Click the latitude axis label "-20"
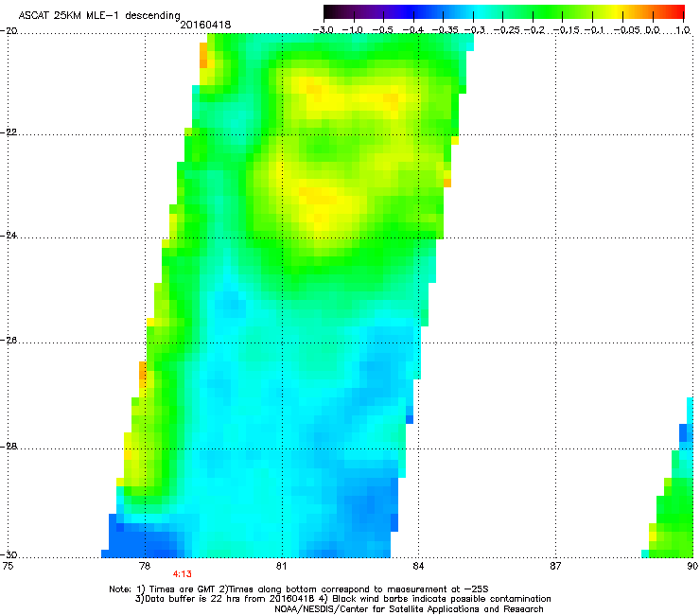 pyautogui.click(x=9, y=31)
